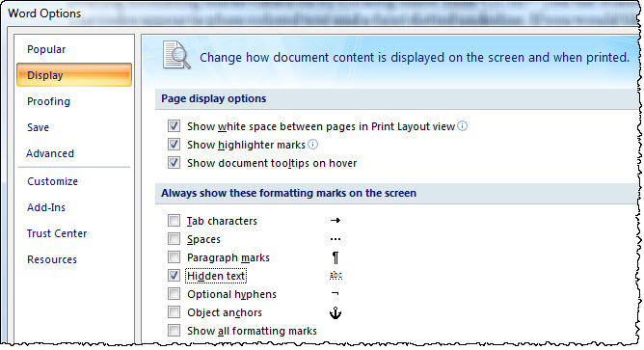
Task: Uncheck the Hidden text checkbox
Action: pyautogui.click(x=174, y=276)
